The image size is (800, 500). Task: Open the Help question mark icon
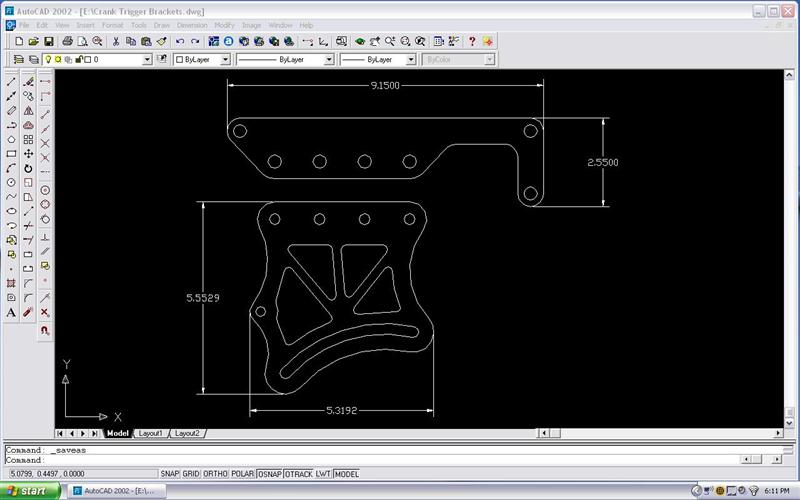pos(472,42)
